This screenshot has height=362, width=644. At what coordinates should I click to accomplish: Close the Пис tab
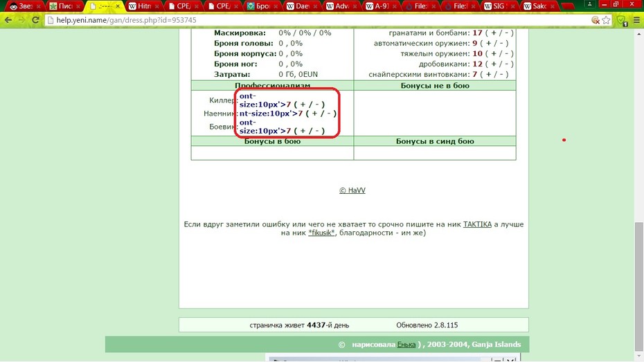tap(78, 6)
